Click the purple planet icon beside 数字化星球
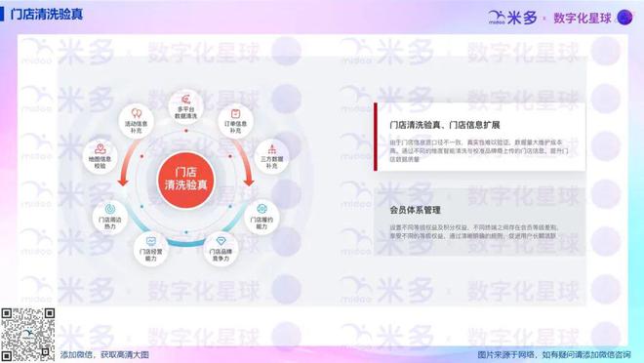Image resolution: width=644 pixels, height=363 pixels. point(624,18)
